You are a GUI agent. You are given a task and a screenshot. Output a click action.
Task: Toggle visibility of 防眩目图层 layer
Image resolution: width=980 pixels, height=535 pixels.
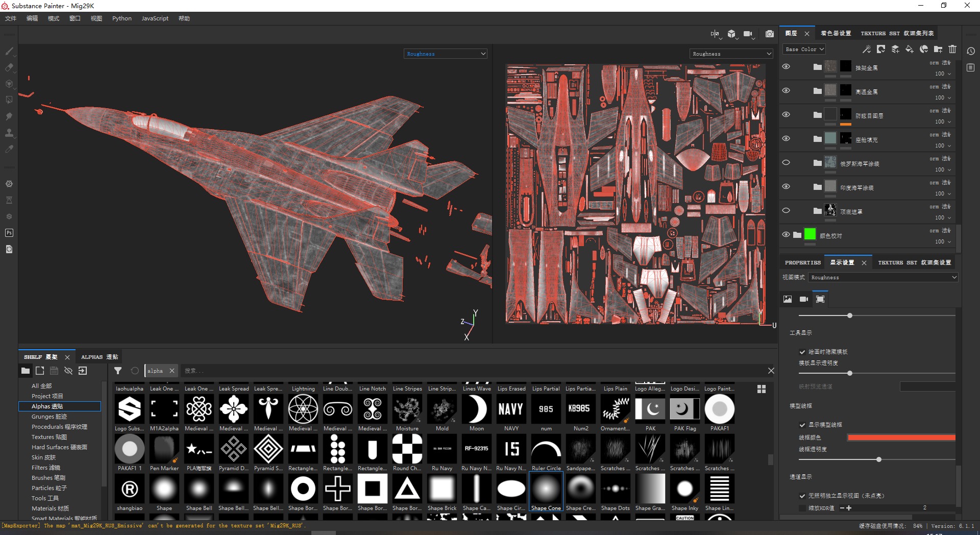tap(786, 114)
